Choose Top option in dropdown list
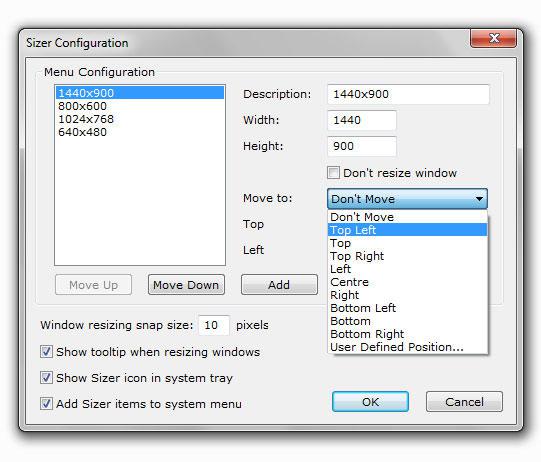 pyautogui.click(x=407, y=243)
